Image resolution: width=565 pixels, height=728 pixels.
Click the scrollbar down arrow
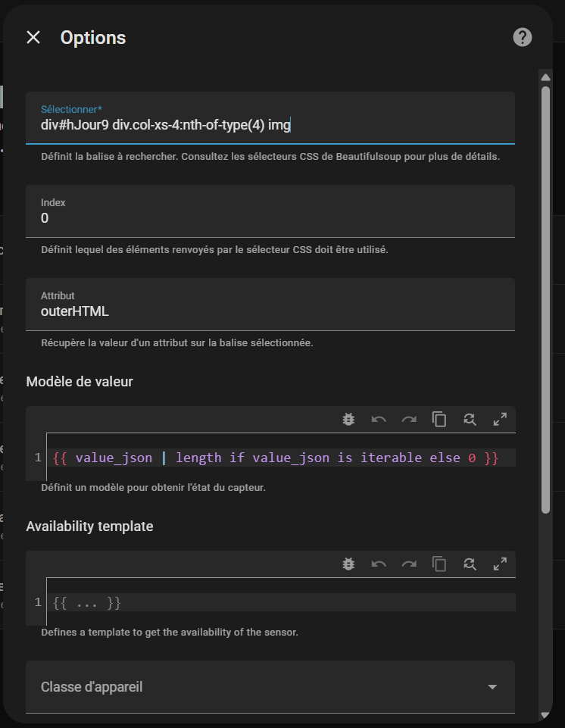pyautogui.click(x=545, y=714)
